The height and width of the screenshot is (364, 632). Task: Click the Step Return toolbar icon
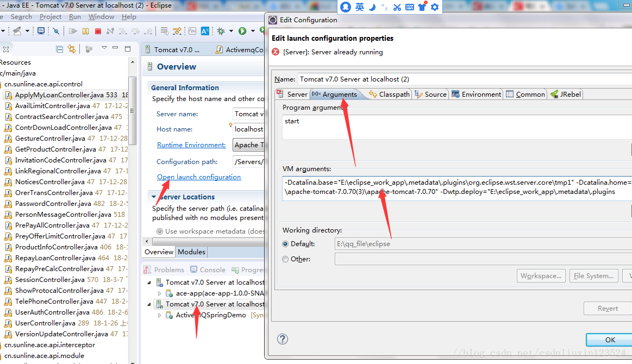(x=149, y=31)
